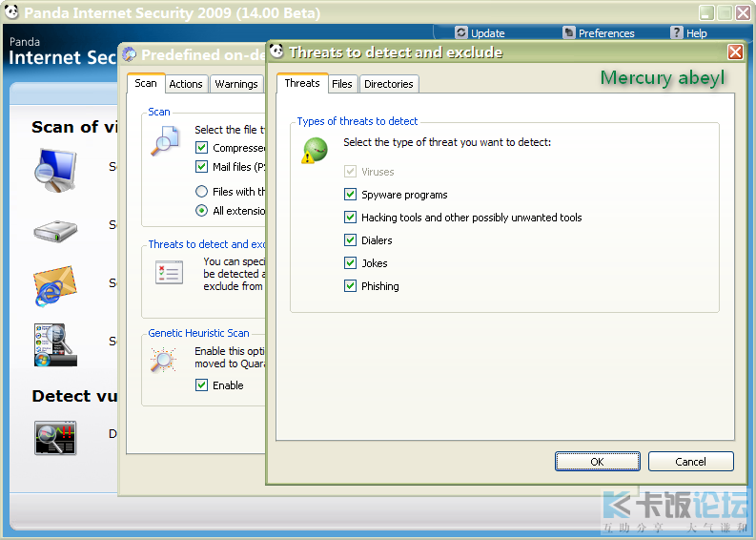The height and width of the screenshot is (540, 756).
Task: Toggle the Mail files checkbox
Action: (201, 167)
